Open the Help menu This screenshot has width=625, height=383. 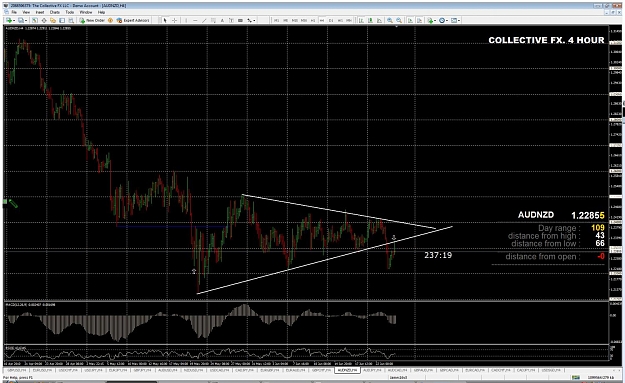(x=101, y=12)
